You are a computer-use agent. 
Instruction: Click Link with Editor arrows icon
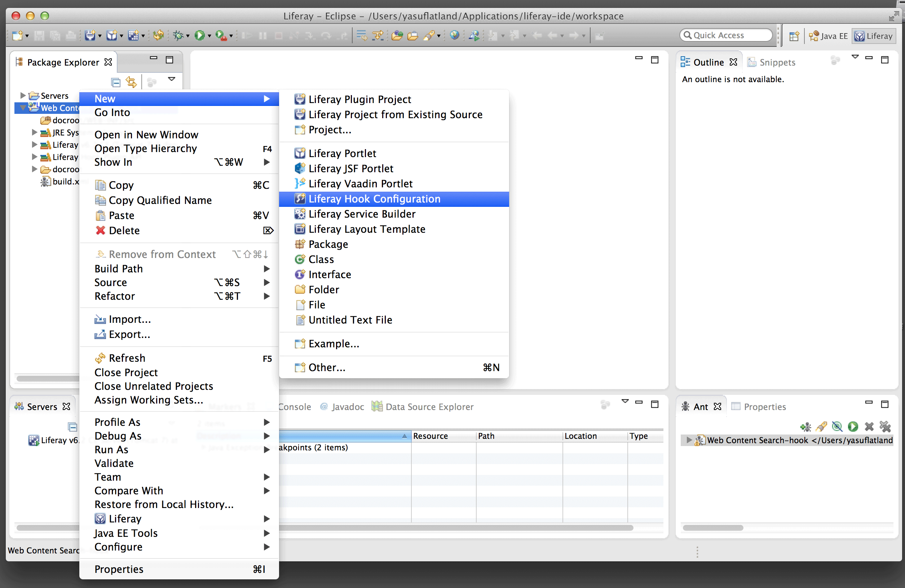[x=131, y=82]
